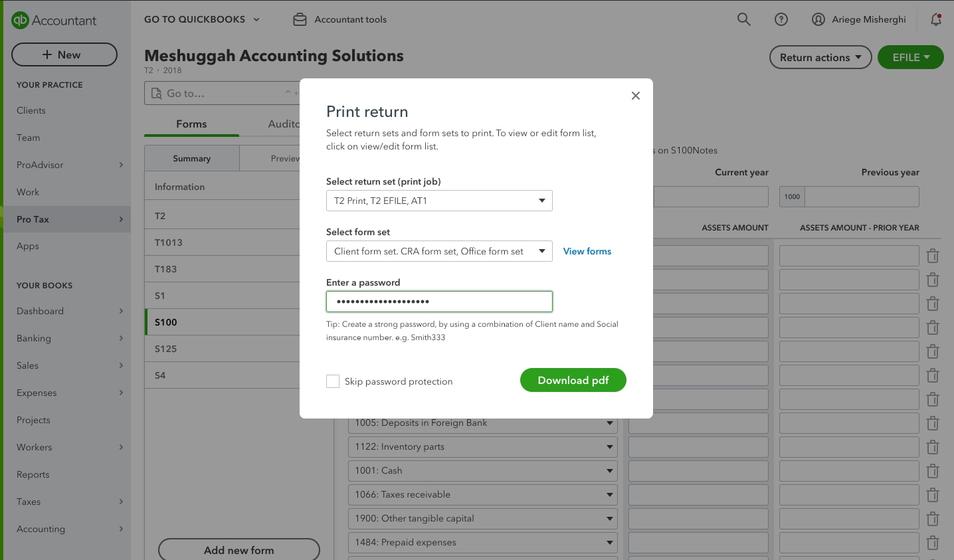Click the New button
Screen dimensions: 954x560
pyautogui.click(x=64, y=54)
